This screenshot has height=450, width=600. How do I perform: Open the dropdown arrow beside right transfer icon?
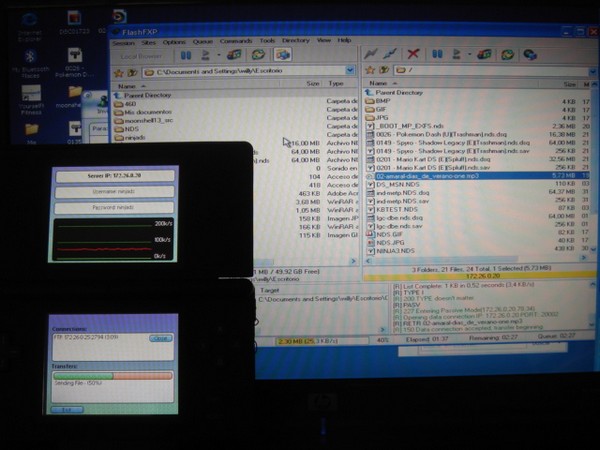pyautogui.click(x=469, y=54)
